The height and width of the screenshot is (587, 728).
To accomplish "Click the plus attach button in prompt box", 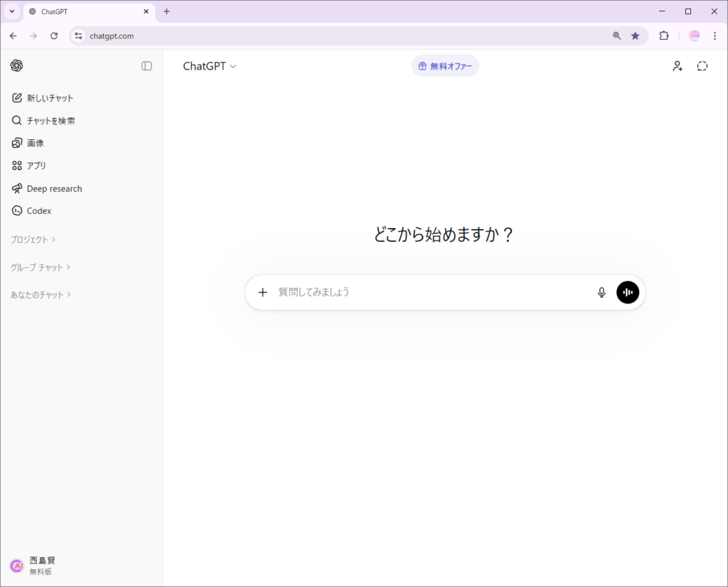I will click(x=262, y=292).
